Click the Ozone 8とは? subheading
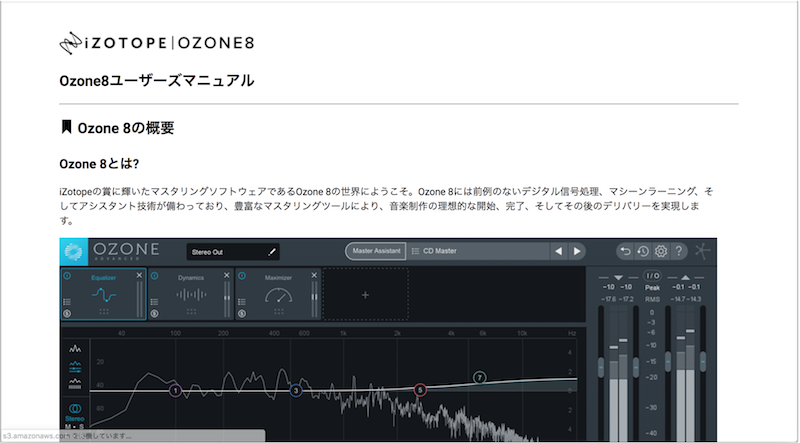 click(99, 164)
